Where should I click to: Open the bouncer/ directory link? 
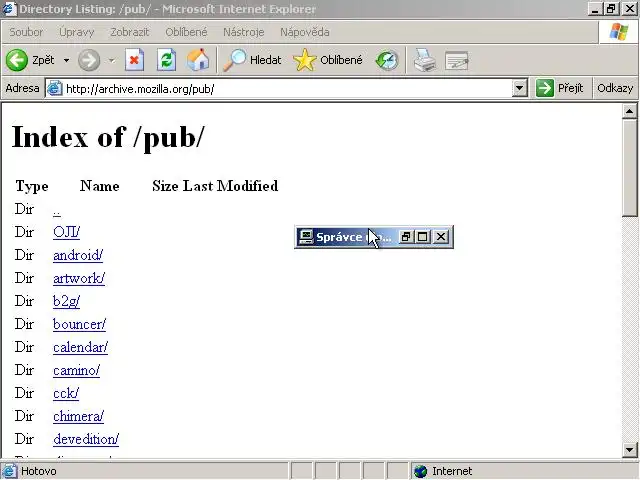80,324
